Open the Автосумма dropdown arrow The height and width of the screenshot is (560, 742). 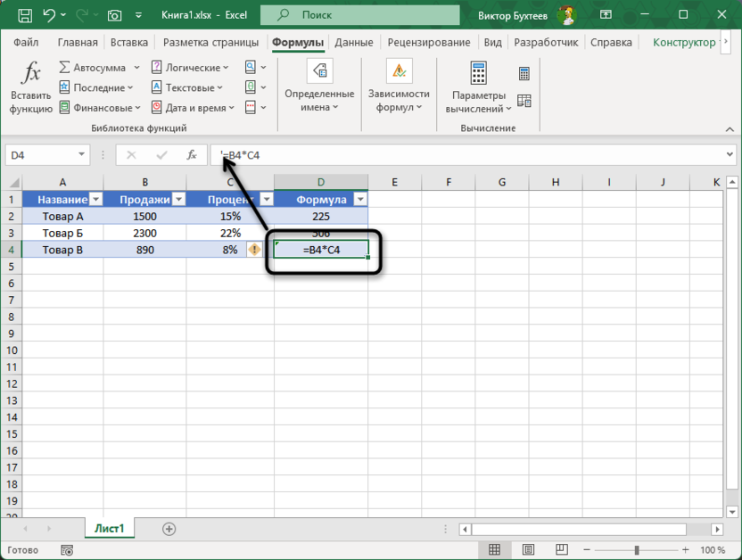136,68
